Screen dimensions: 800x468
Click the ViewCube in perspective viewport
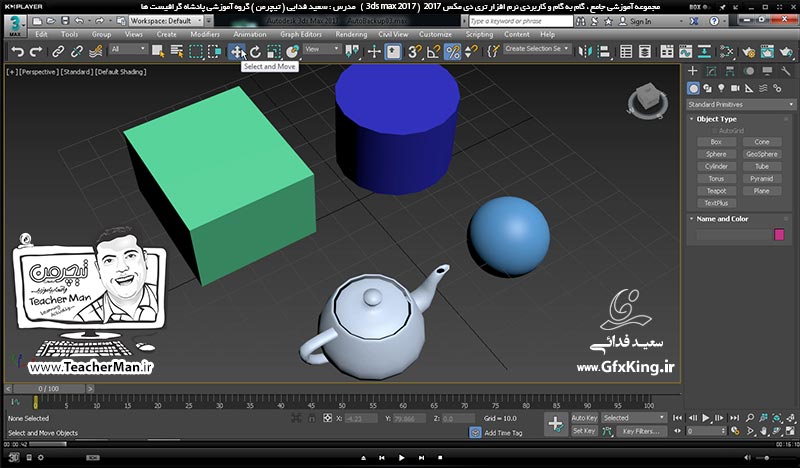(x=648, y=100)
